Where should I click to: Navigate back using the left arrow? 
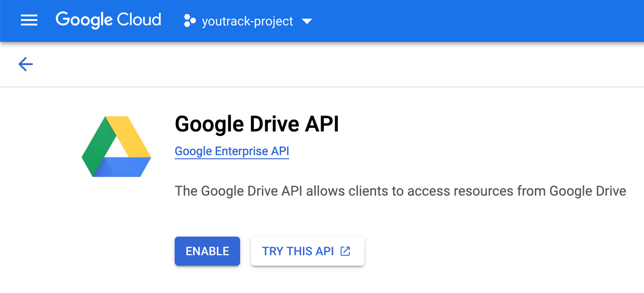point(25,64)
